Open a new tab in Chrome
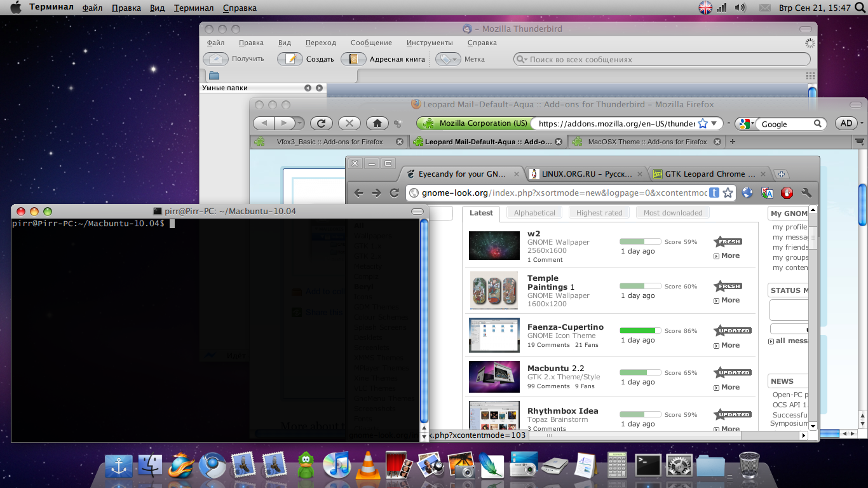 point(782,174)
